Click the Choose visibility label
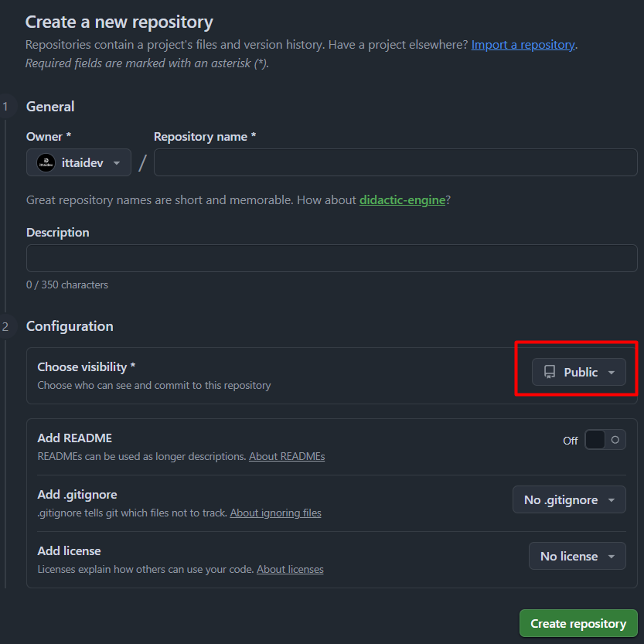Viewport: 644px width, 644px height. tap(86, 366)
